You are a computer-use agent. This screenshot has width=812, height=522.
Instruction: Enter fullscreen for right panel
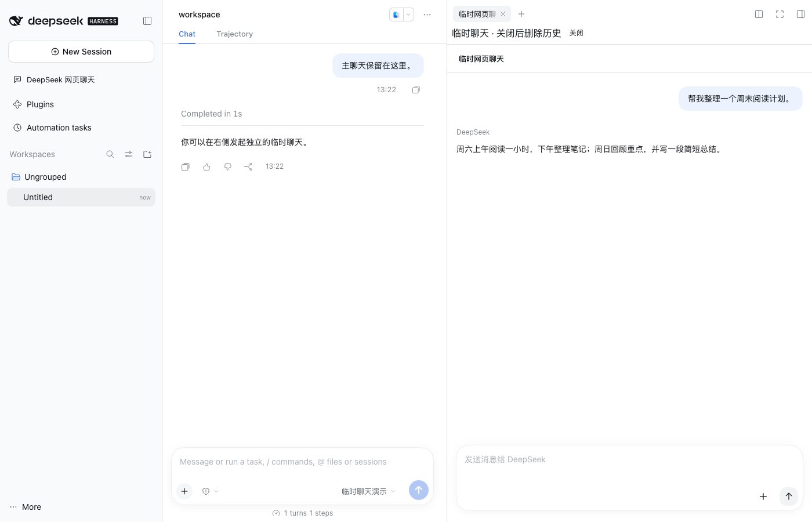point(780,14)
